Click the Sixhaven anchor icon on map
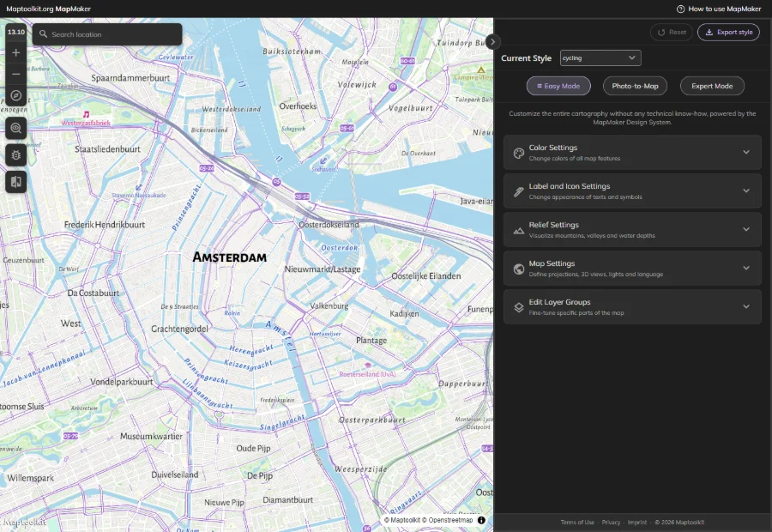 [x=323, y=160]
